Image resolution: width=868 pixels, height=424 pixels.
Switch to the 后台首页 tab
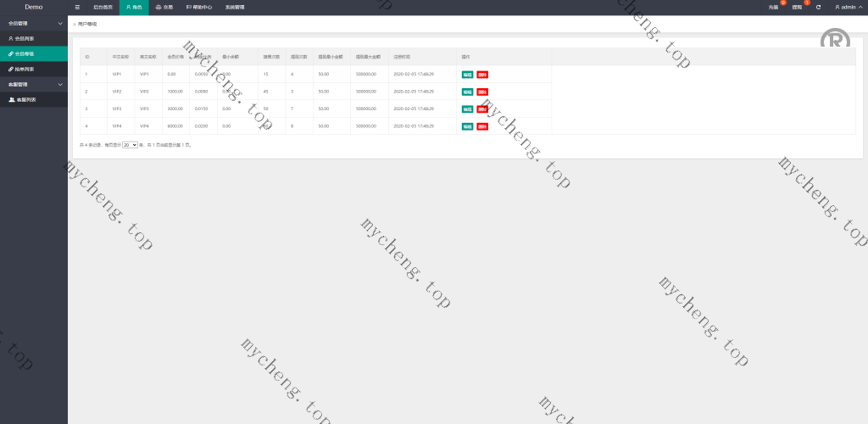click(103, 7)
